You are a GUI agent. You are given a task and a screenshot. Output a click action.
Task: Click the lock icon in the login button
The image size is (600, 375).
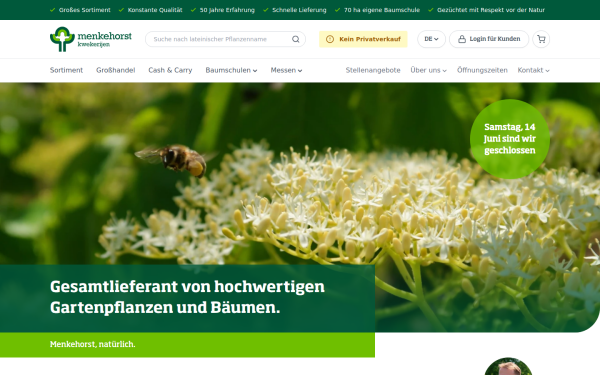pyautogui.click(x=462, y=39)
